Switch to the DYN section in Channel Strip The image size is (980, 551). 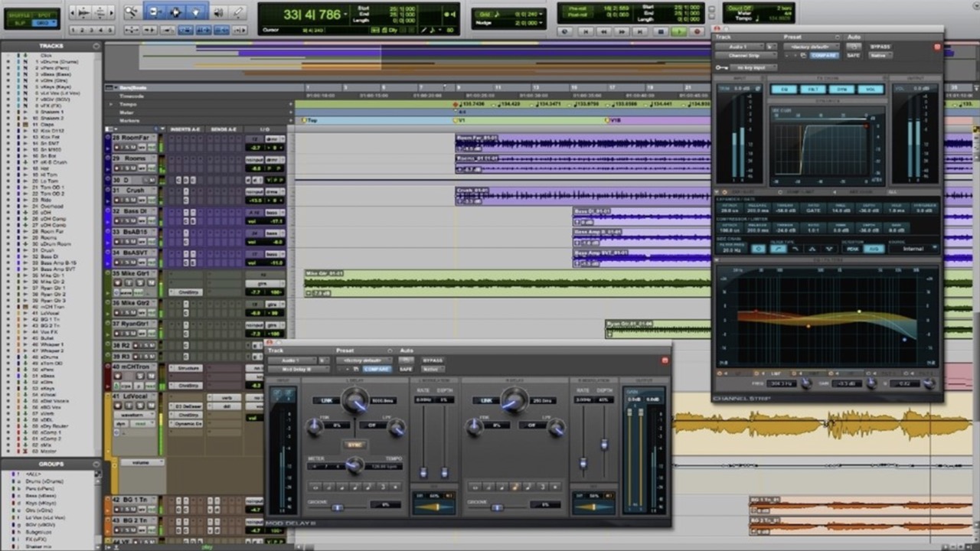tap(843, 89)
